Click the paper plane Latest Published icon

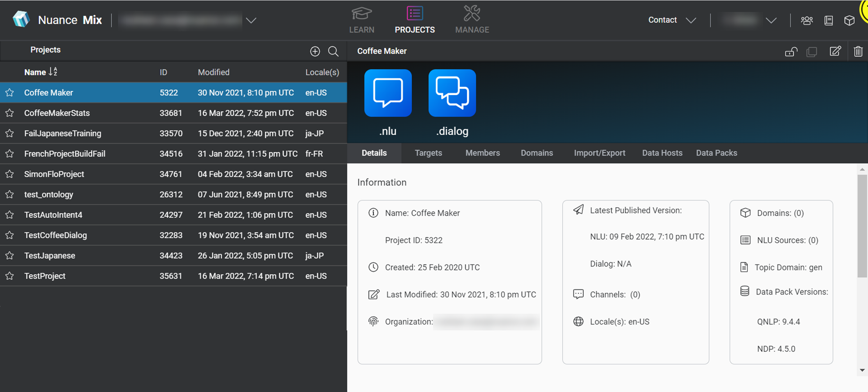point(579,210)
